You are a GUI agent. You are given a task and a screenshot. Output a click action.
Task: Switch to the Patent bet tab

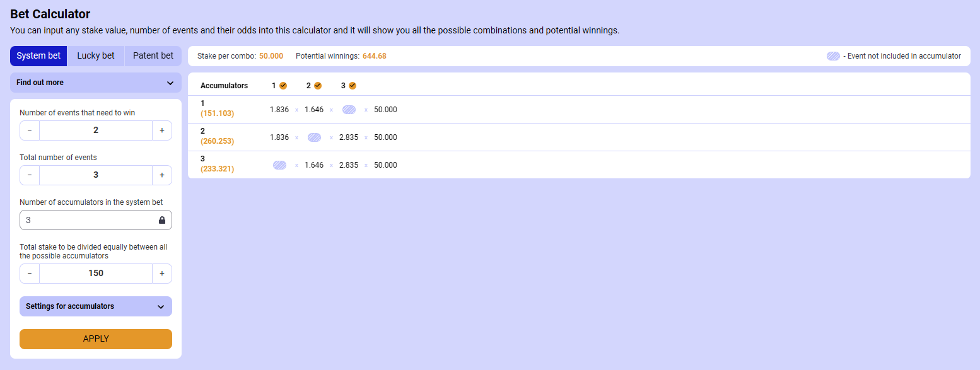tap(153, 55)
